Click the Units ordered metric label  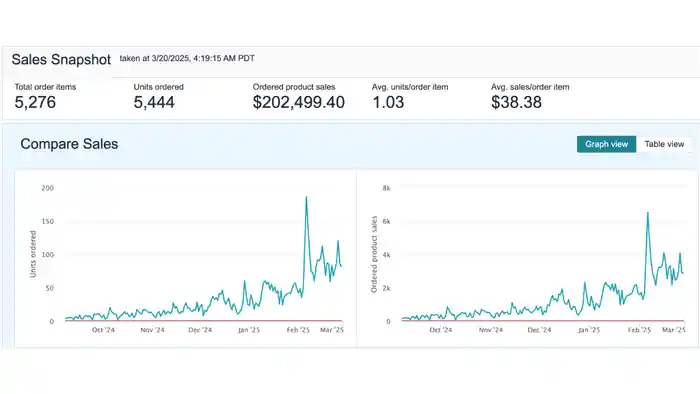158,87
